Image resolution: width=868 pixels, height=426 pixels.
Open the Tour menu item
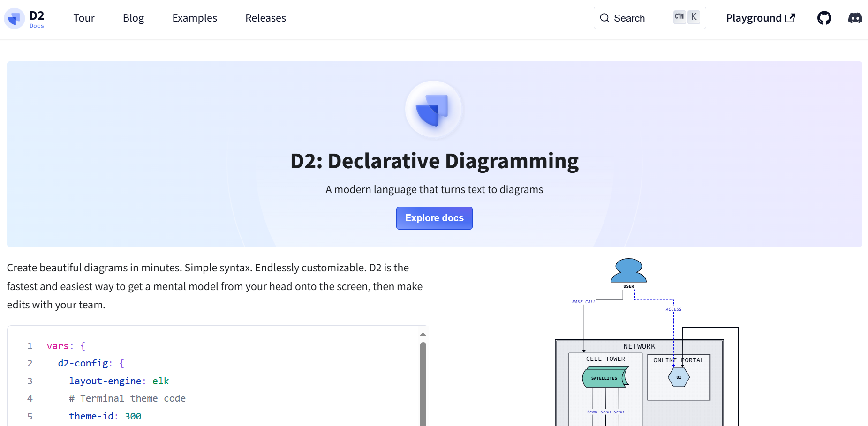(x=84, y=18)
